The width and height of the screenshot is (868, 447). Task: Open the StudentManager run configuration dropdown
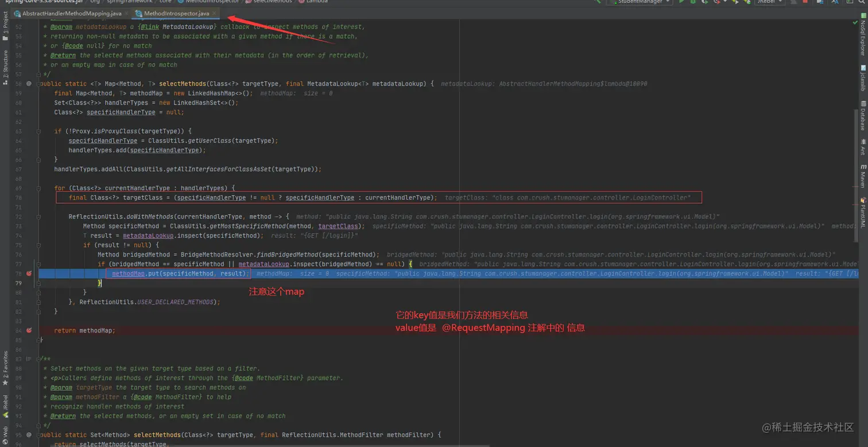click(640, 2)
